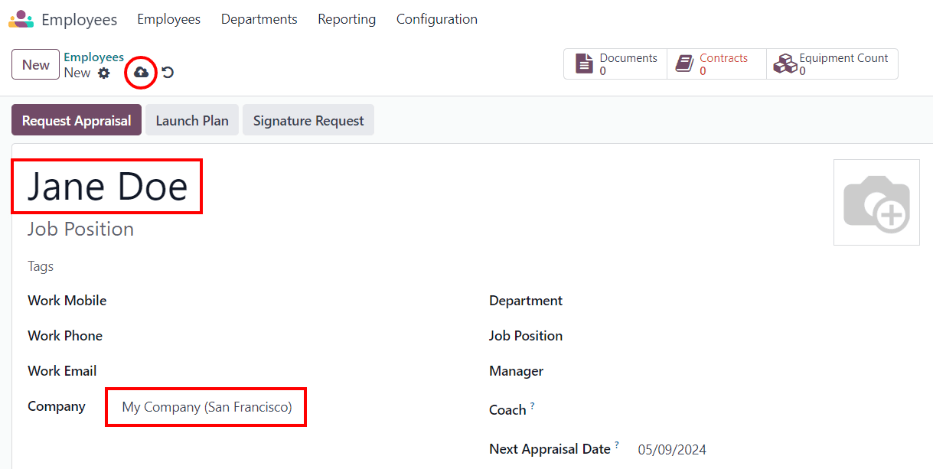Click the Equipment Count cubes icon

[x=784, y=64]
